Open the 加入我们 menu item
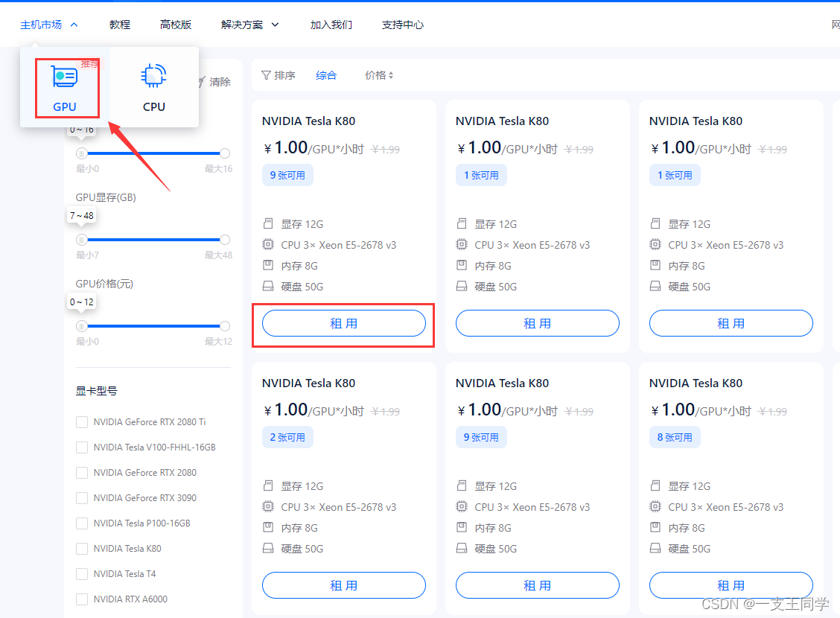The width and height of the screenshot is (840, 618). [x=331, y=25]
